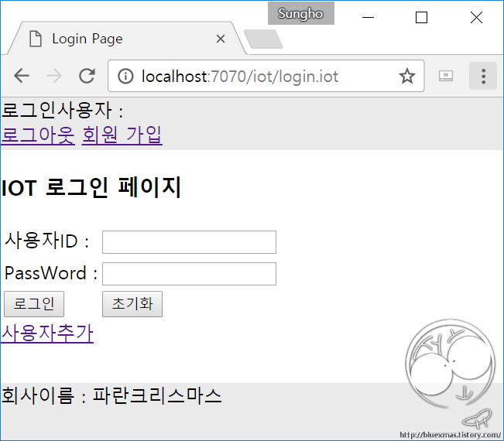Submit with the 로그인 button

[34, 304]
